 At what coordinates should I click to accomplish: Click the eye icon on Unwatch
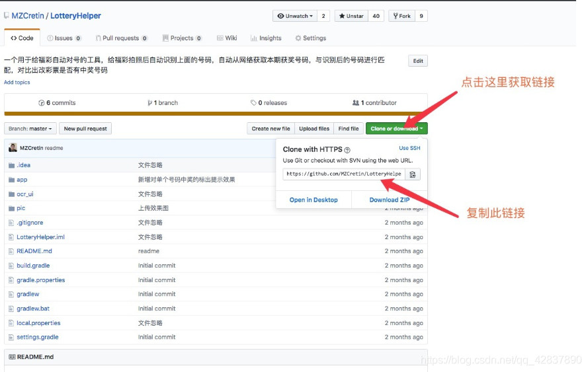[280, 16]
